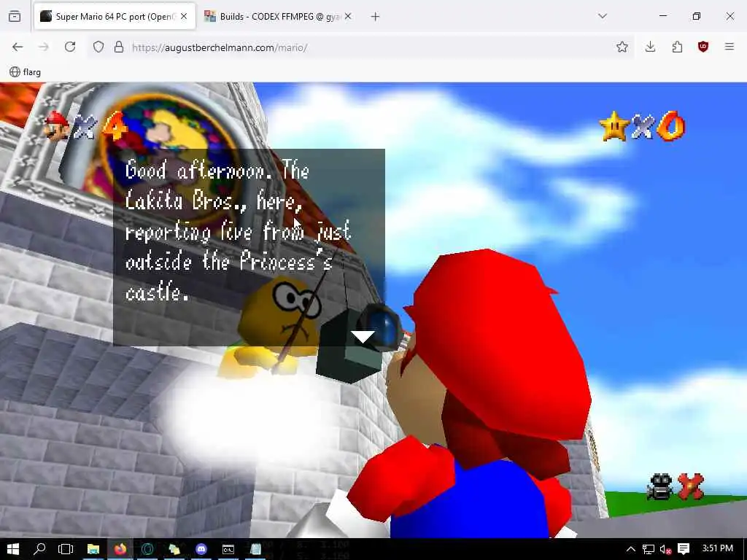Open Firefox View sidebar icon

15,17
